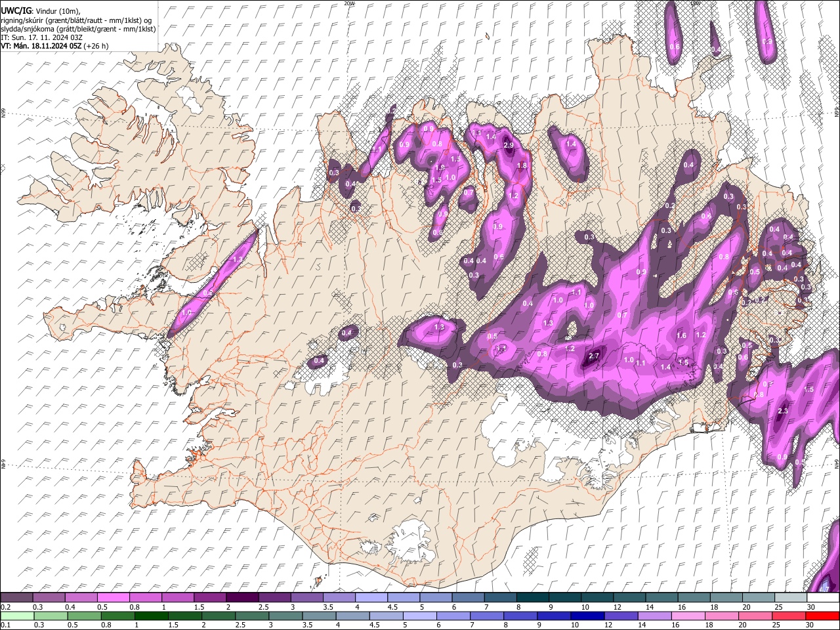Viewport: 840px width, 630px height.
Task: Select the dark purple snow-scale swatch between 2 and 2.5
Action: (242, 598)
